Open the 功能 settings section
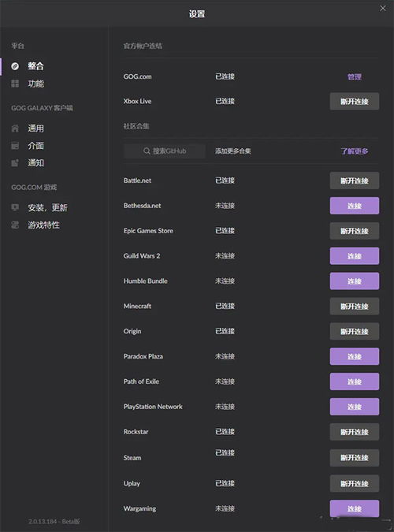Image resolution: width=394 pixels, height=532 pixels. tap(35, 84)
